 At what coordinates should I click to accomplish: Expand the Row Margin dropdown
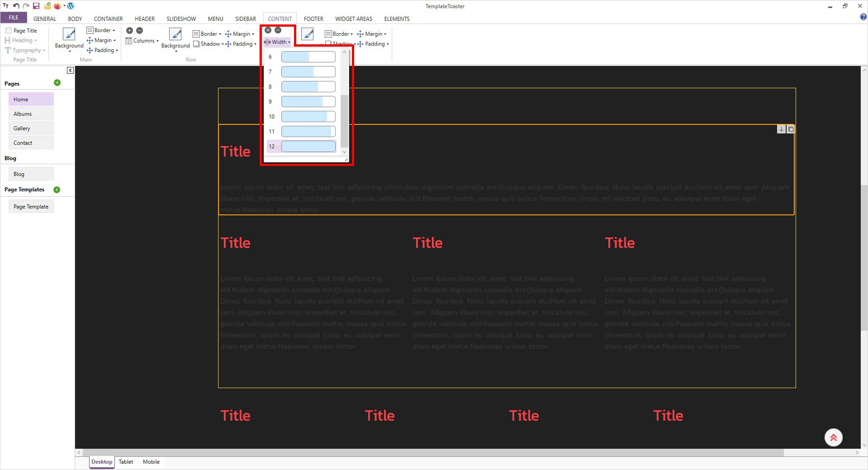coord(241,34)
